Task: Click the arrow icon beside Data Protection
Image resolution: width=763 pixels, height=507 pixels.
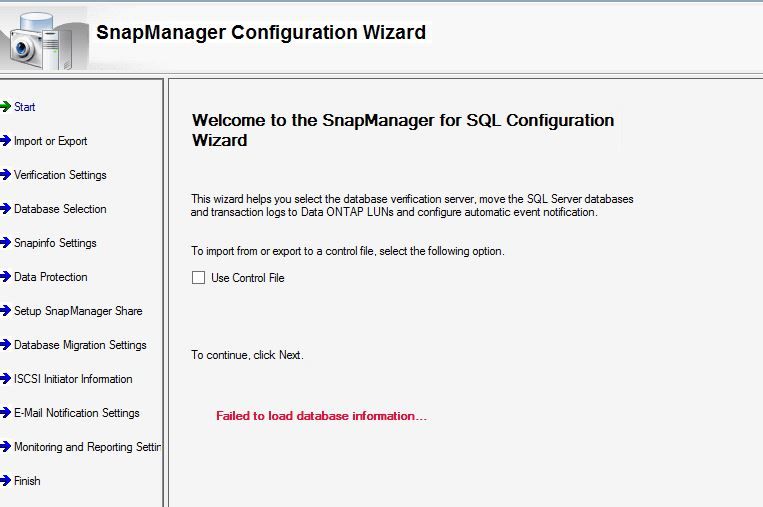Action: pyautogui.click(x=5, y=277)
